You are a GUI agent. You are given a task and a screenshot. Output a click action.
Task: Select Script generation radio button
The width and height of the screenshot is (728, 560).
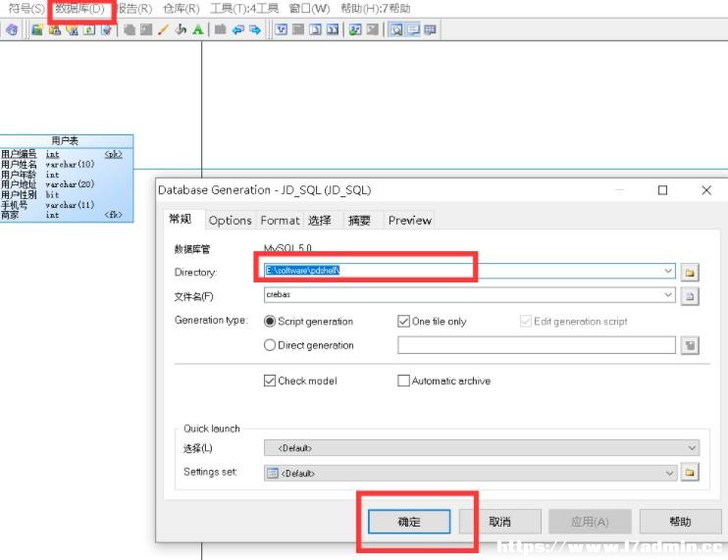[270, 321]
